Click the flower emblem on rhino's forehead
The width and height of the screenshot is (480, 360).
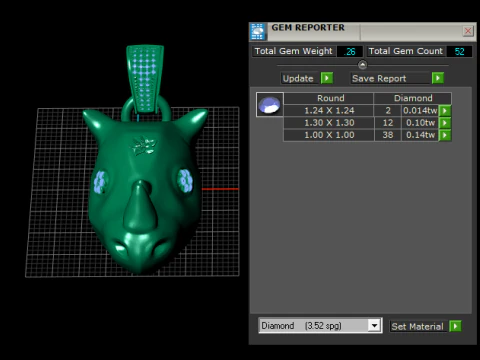tap(143, 146)
